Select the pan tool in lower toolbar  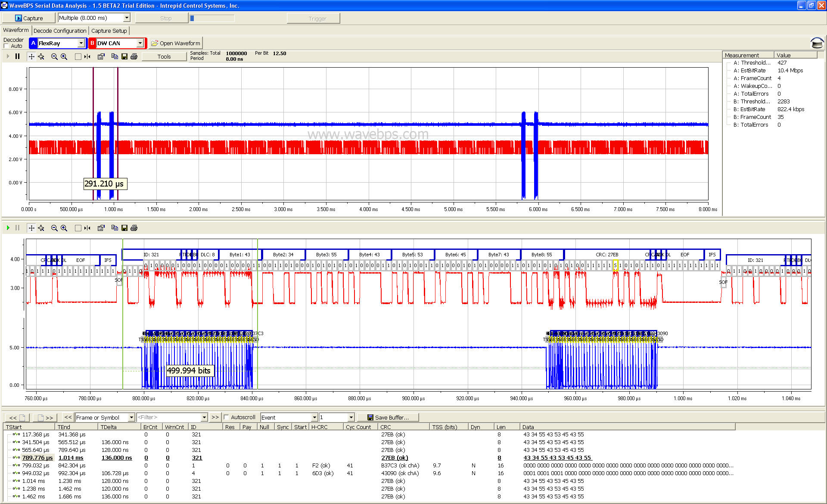point(31,228)
